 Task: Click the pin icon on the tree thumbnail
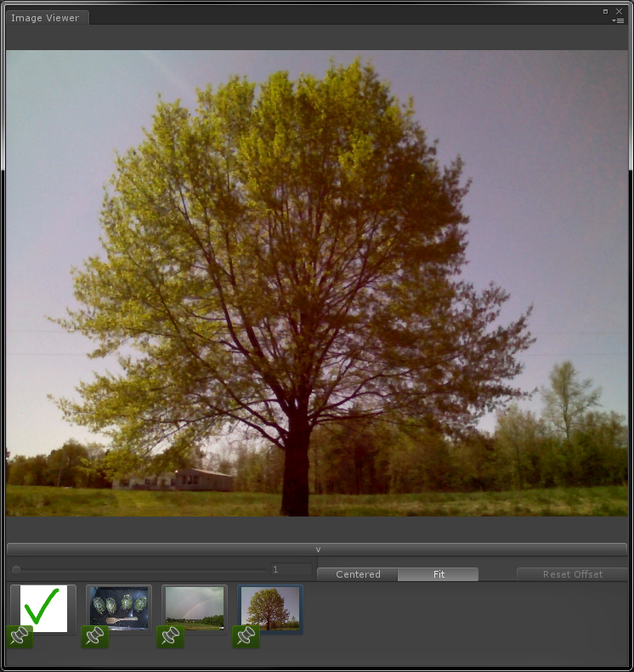tap(246, 635)
